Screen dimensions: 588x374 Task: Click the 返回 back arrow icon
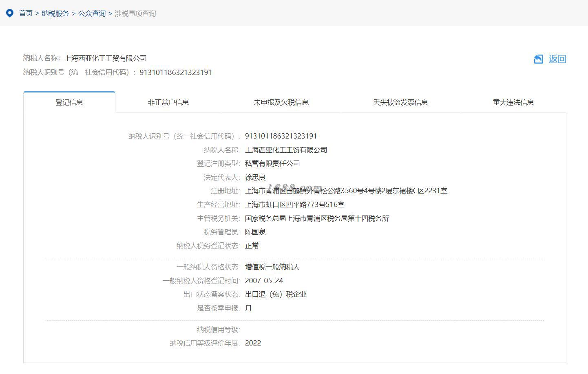coord(539,59)
